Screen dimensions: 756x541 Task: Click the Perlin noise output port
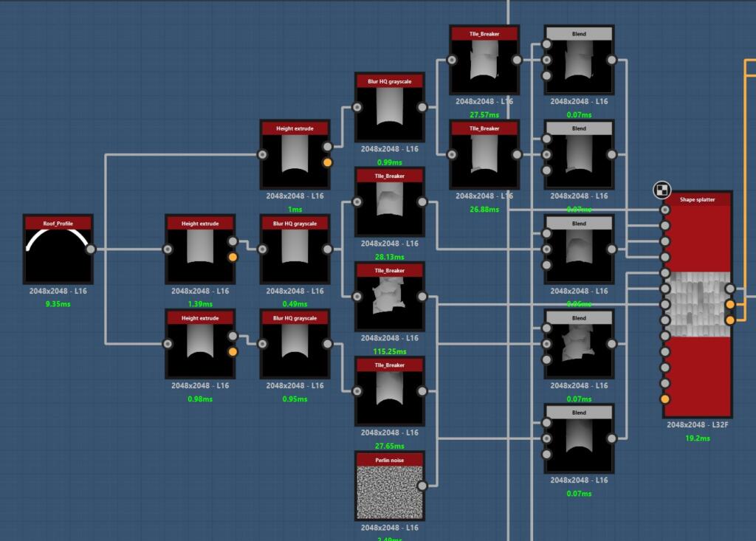point(422,486)
